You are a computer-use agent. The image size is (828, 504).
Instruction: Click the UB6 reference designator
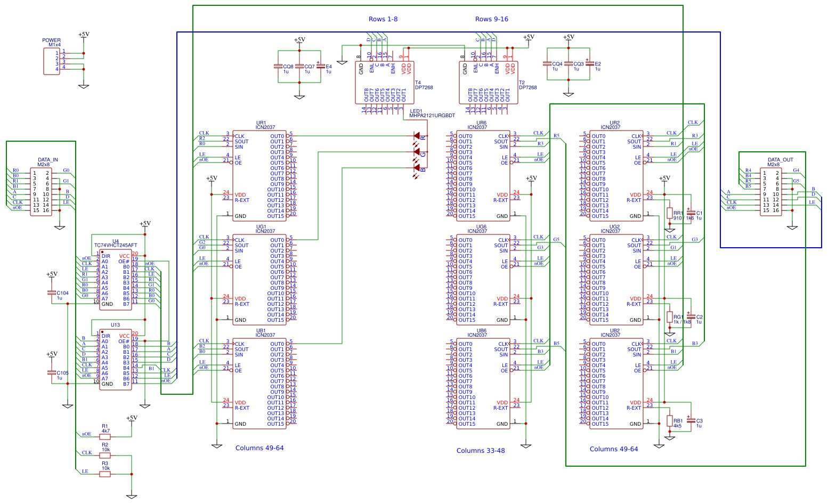click(481, 330)
